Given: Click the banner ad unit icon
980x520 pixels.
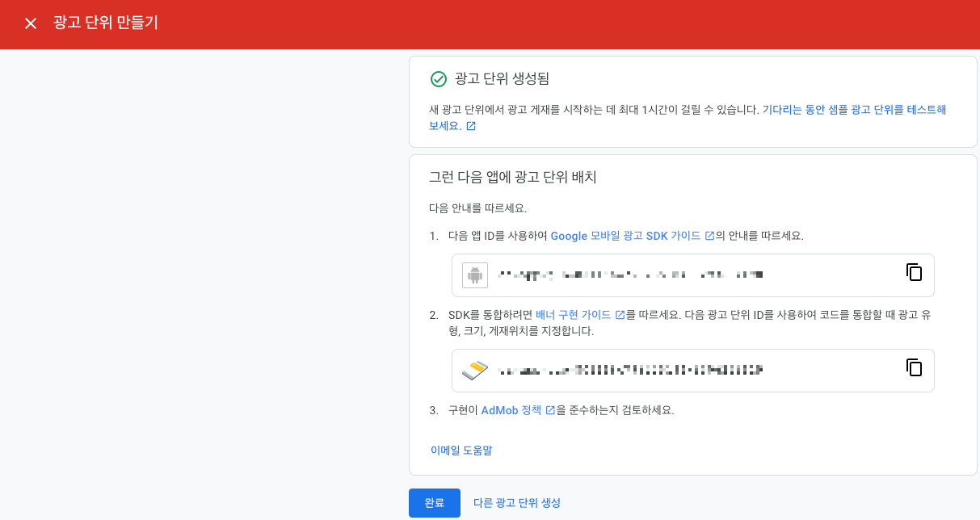Looking at the screenshot, I should [x=475, y=371].
